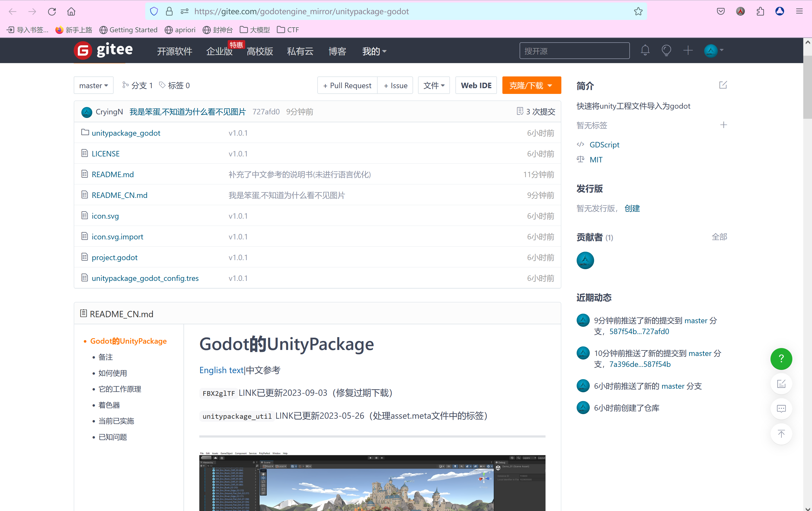Image resolution: width=812 pixels, height=511 pixels.
Task: Click the notification bell icon
Action: pos(645,50)
